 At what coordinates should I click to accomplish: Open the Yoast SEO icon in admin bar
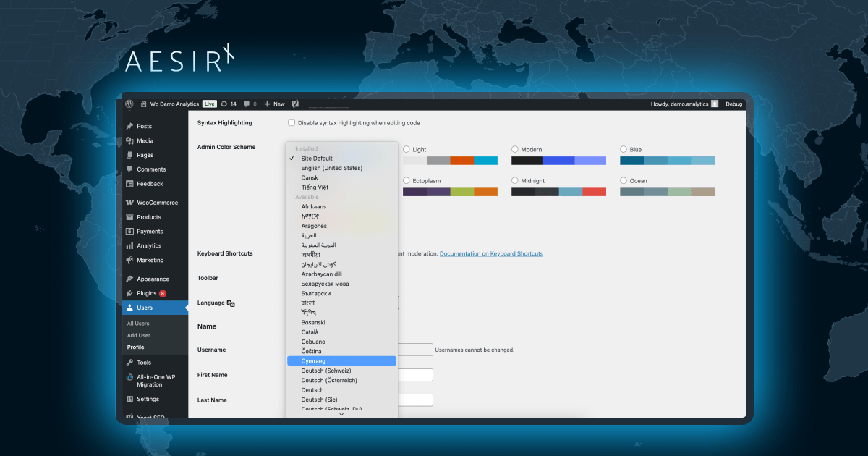pos(295,104)
